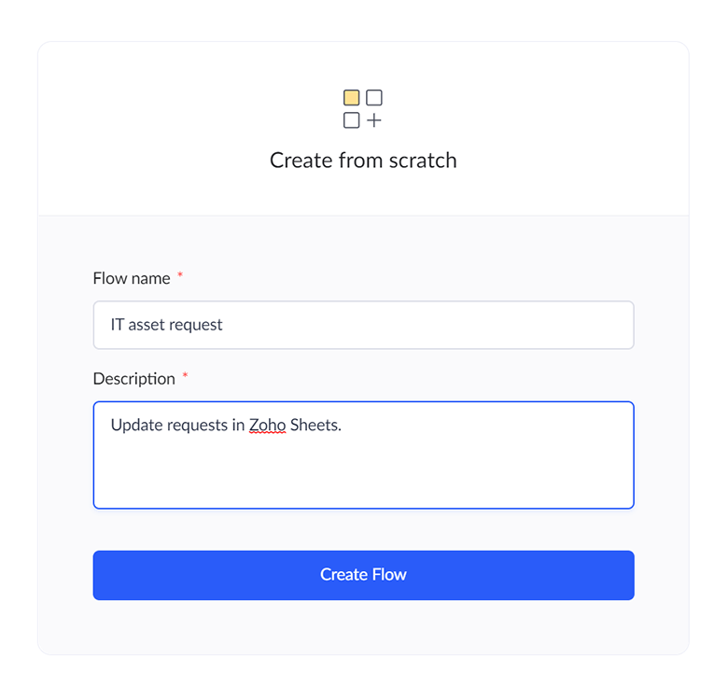Click the plus sign in the grid icon
Screen dimensions: 728x700
(374, 120)
